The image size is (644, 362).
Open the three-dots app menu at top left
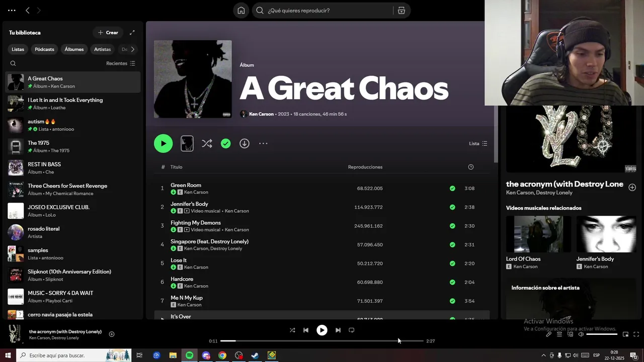click(x=12, y=10)
